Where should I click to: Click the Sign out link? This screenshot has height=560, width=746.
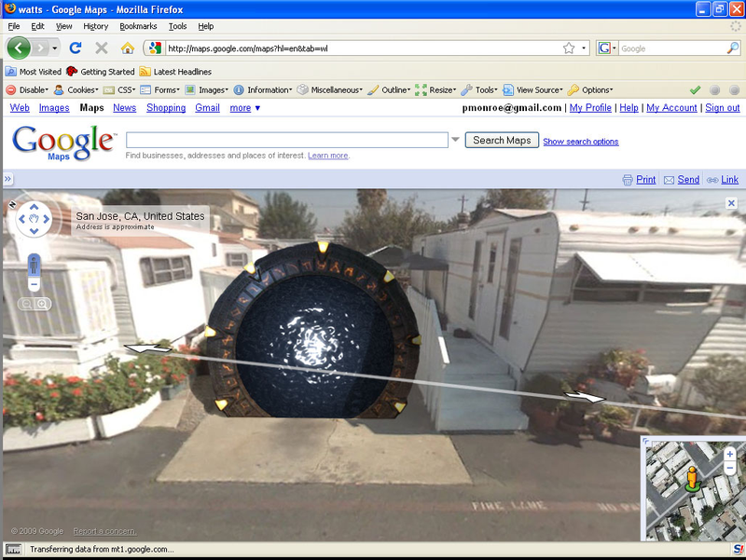coord(722,108)
